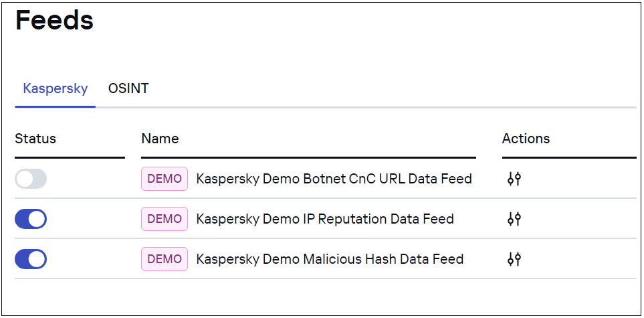The height and width of the screenshot is (318, 644).
Task: Disable the IP Reputation Data Feed toggle
Action: [31, 219]
